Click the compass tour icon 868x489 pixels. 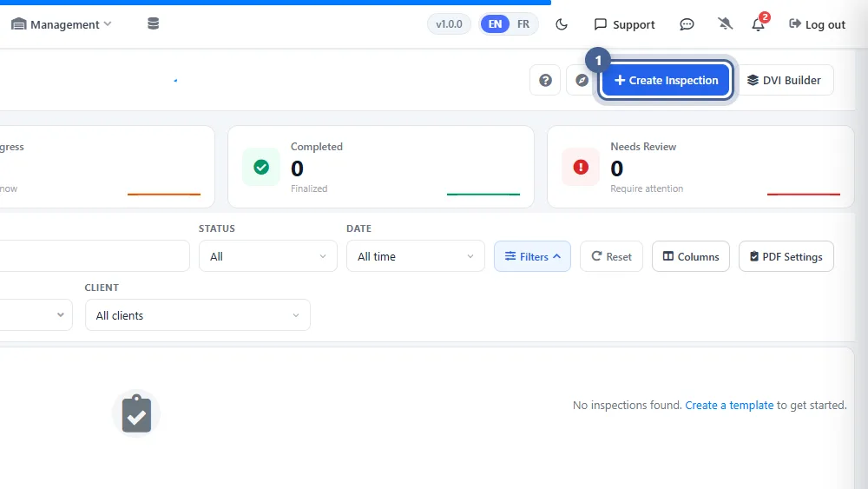(582, 80)
